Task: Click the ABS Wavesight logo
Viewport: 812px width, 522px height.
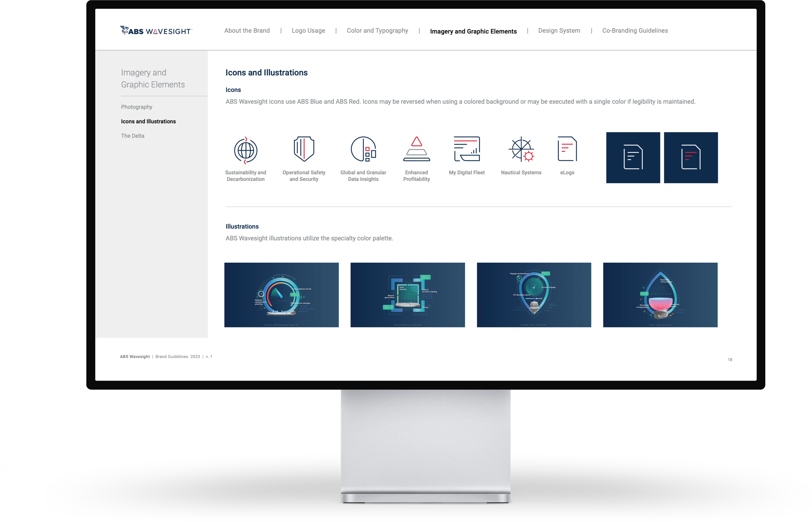Action: coord(156,31)
